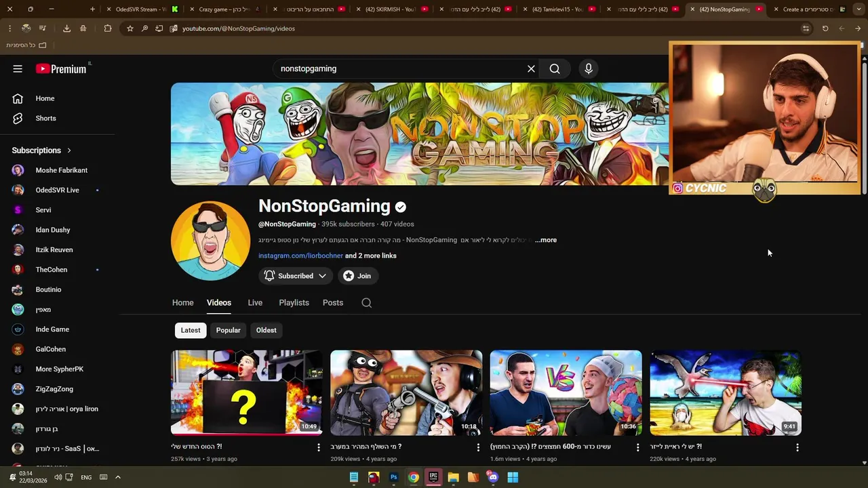This screenshot has height=488, width=868.
Task: Start voice search with microphone icon
Action: point(589,68)
